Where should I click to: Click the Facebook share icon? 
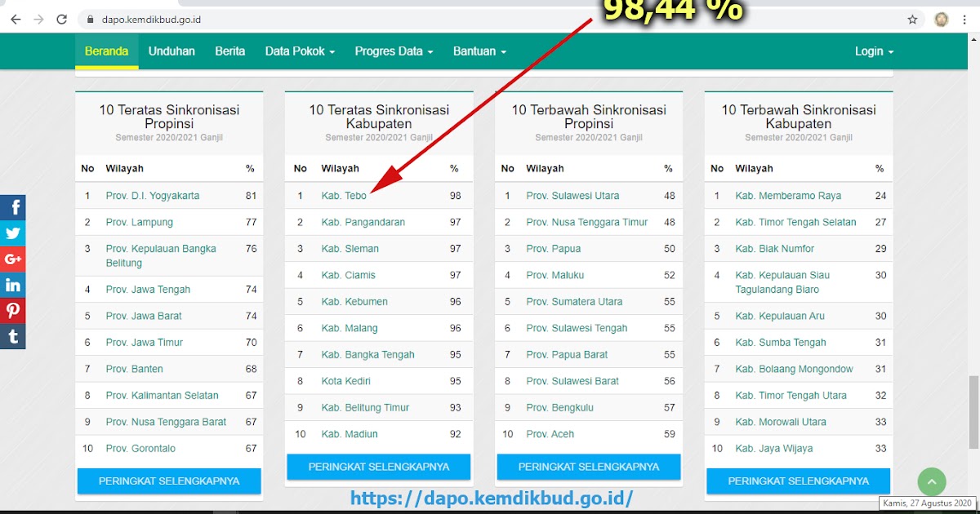[13, 206]
